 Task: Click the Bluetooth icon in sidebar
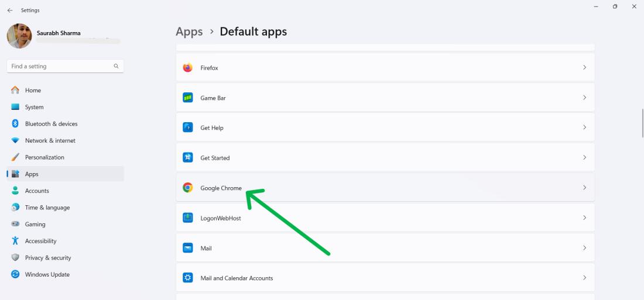(x=15, y=123)
